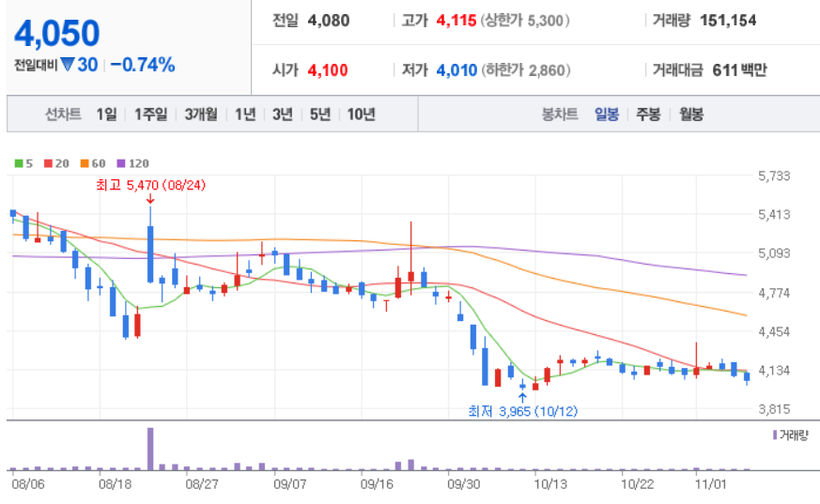820x504 pixels.
Task: Show the 월봉 monthly candle chart
Action: tap(690, 114)
